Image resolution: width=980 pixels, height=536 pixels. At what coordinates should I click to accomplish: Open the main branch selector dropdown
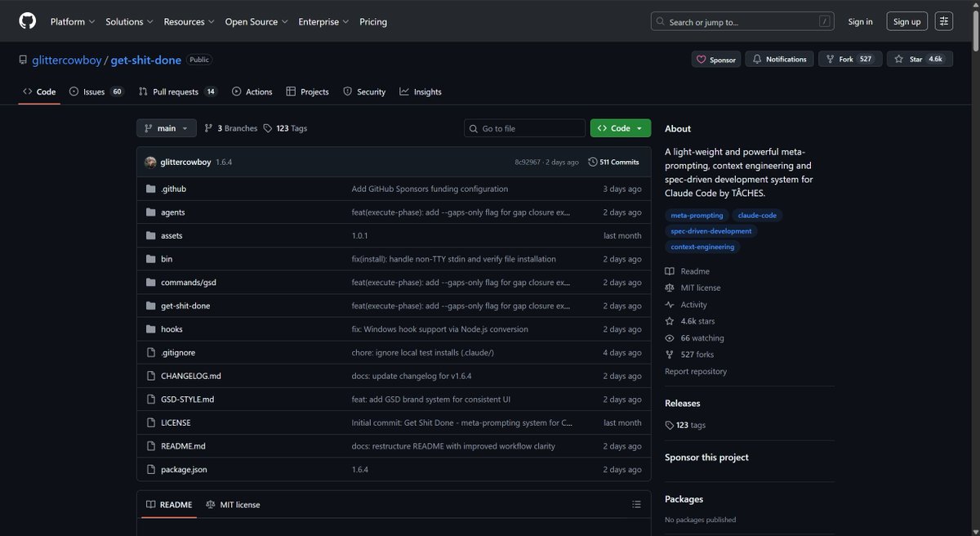pyautogui.click(x=167, y=128)
